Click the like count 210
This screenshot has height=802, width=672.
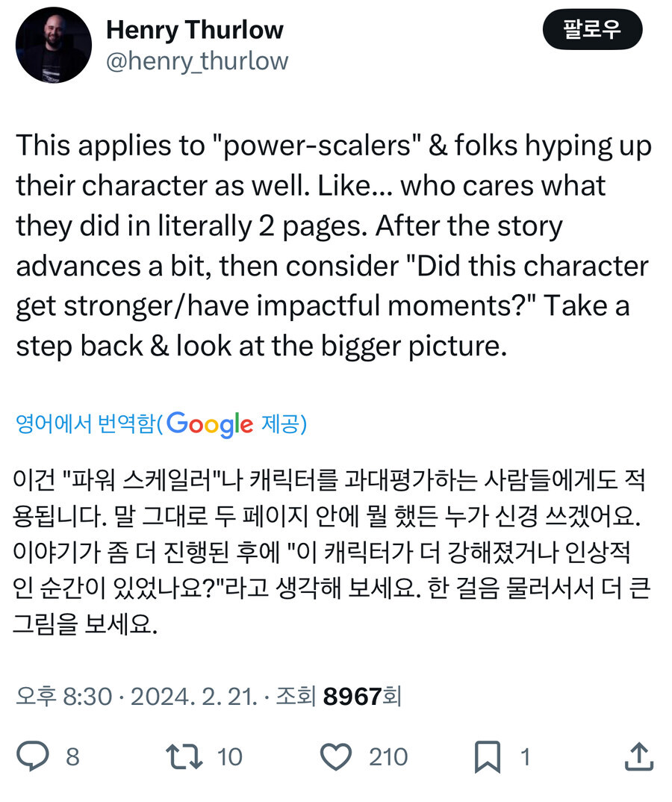(x=388, y=757)
